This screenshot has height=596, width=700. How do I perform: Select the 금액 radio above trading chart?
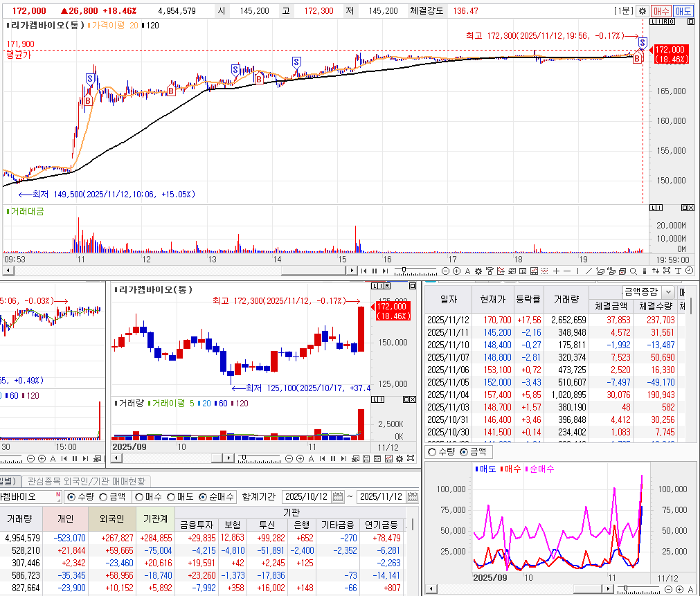[464, 452]
